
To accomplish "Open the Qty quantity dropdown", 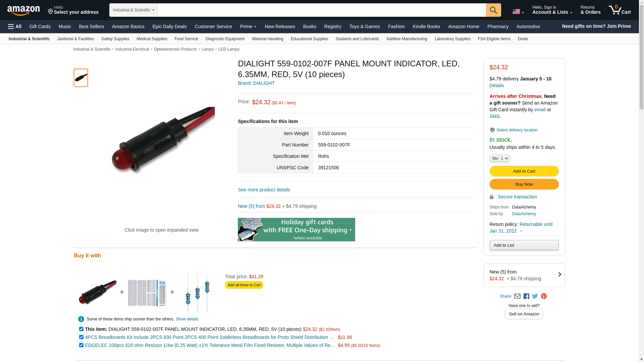I will point(500,158).
